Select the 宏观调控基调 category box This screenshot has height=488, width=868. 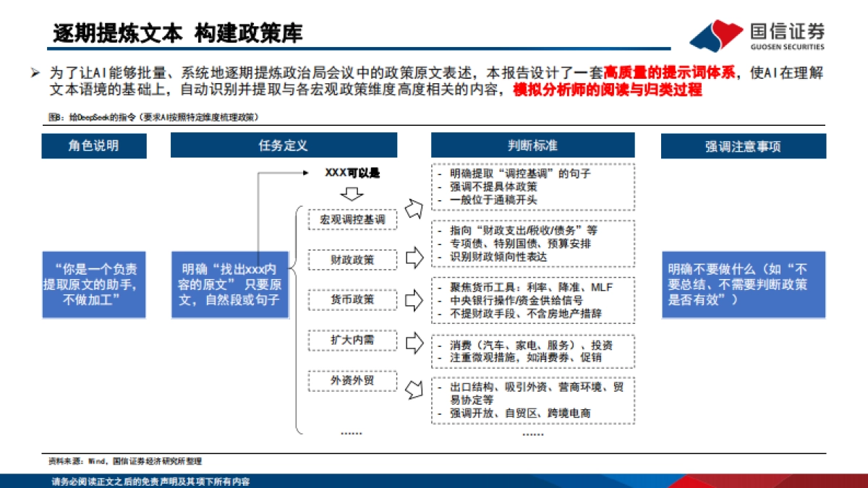point(352,219)
